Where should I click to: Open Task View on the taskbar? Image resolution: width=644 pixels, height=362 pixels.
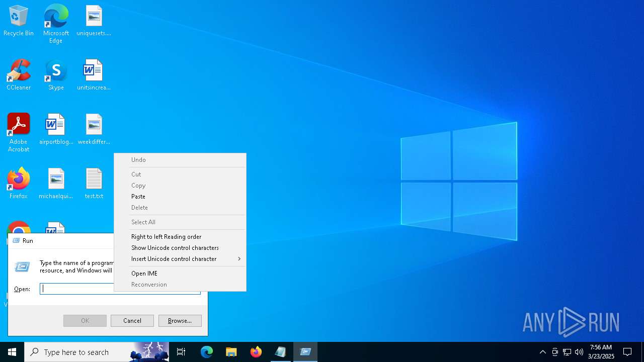click(181, 352)
